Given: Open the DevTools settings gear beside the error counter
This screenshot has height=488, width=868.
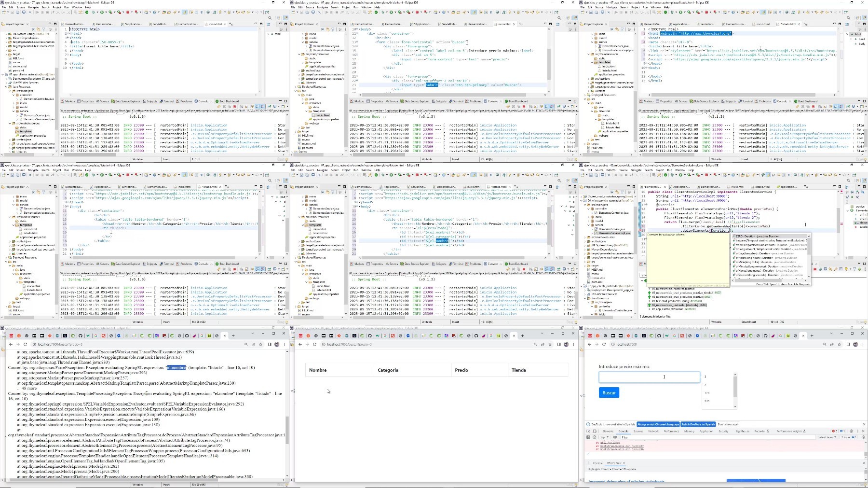Looking at the screenshot, I should pos(851,431).
